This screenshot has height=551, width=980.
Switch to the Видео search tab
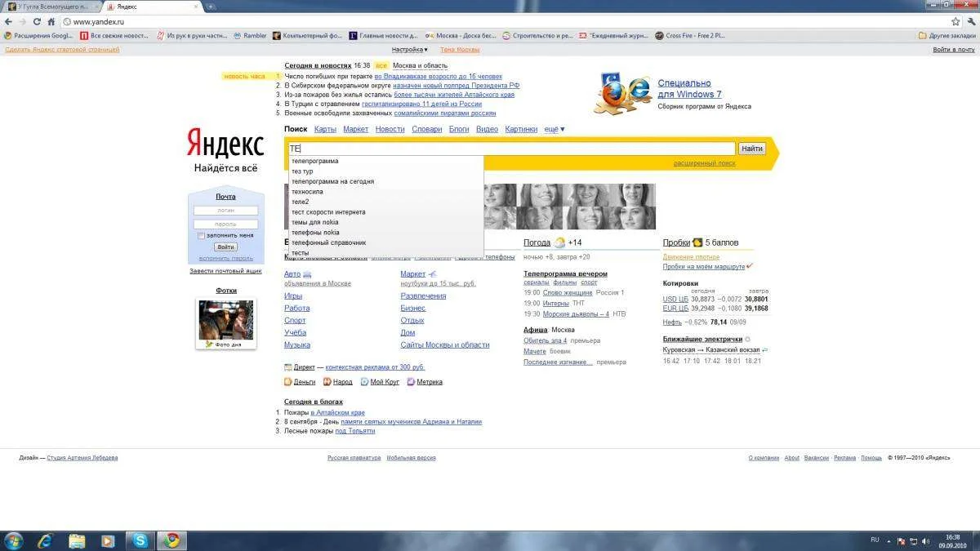487,129
